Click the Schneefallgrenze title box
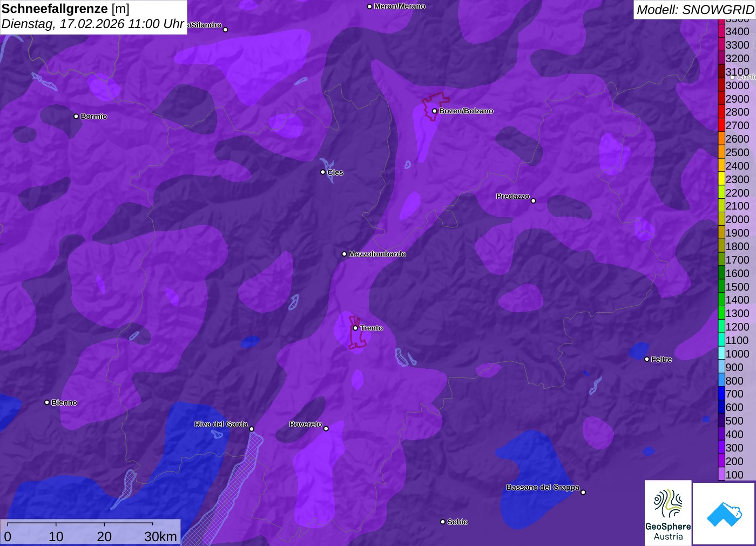Image resolution: width=756 pixels, height=546 pixels. 93,17
